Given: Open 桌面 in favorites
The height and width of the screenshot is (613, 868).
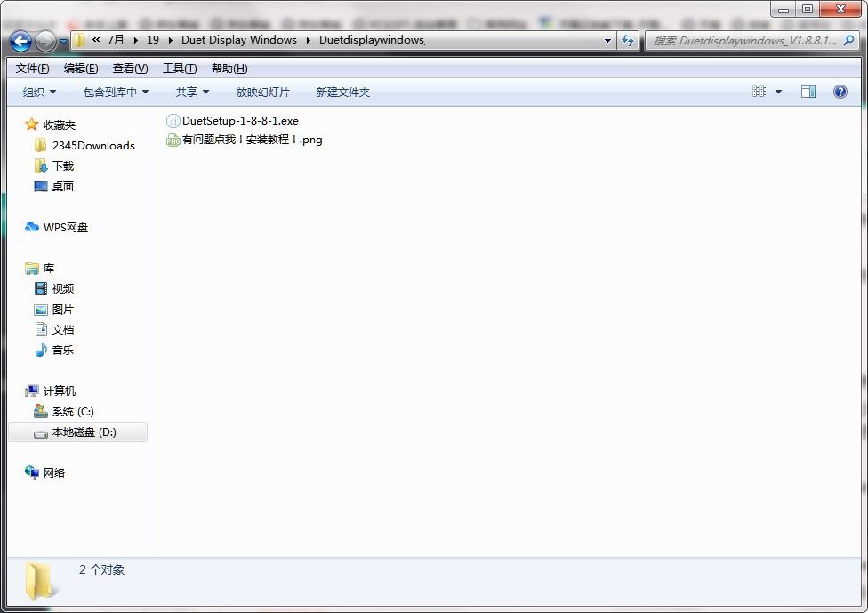Looking at the screenshot, I should (x=62, y=187).
